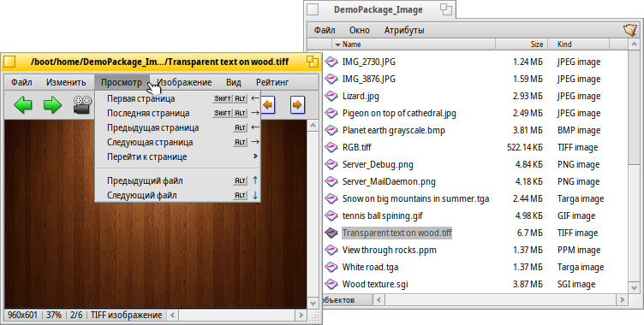Click the icon of Pigeon on top of cathedral.jpg
Image resolution: width=644 pixels, height=325 pixels.
pos(331,113)
